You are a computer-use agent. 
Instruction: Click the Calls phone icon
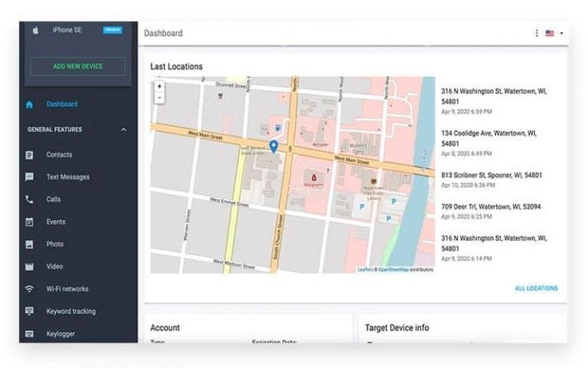tap(30, 199)
